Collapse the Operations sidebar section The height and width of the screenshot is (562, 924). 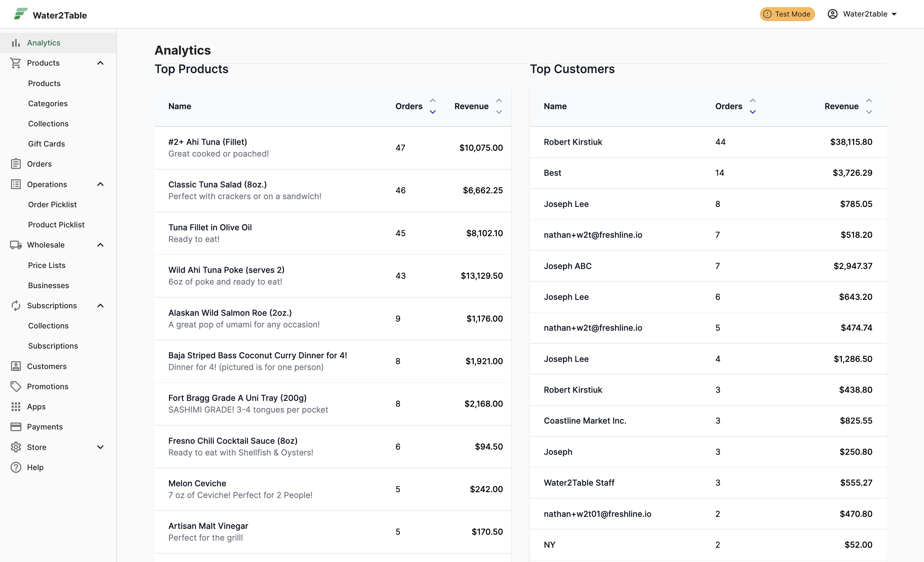pos(100,184)
